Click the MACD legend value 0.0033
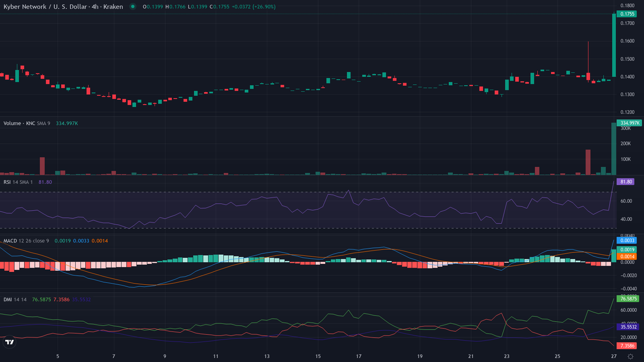 pyautogui.click(x=80, y=240)
